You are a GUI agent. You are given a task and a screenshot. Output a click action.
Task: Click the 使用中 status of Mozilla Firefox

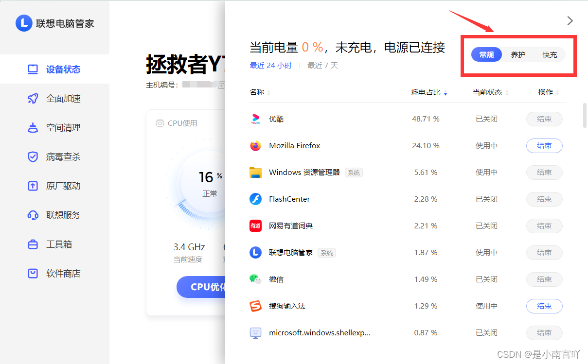[486, 146]
